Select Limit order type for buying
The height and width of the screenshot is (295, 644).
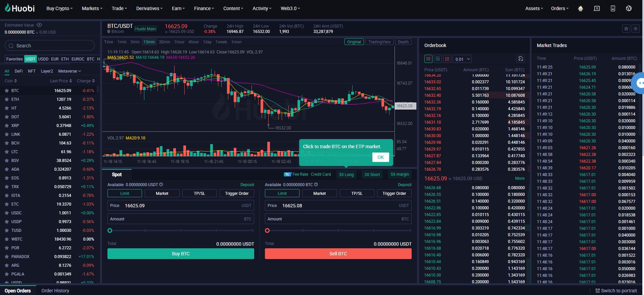pyautogui.click(x=125, y=194)
